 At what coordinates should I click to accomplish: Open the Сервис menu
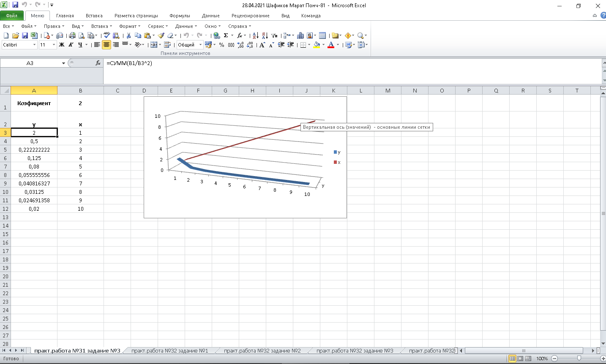click(158, 26)
